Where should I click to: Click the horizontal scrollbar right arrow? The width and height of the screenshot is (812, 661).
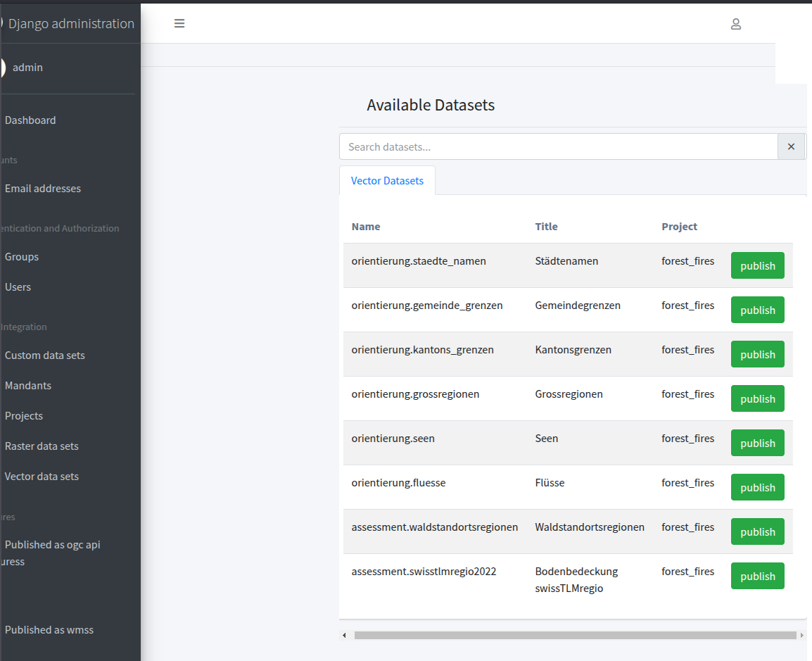[802, 635]
